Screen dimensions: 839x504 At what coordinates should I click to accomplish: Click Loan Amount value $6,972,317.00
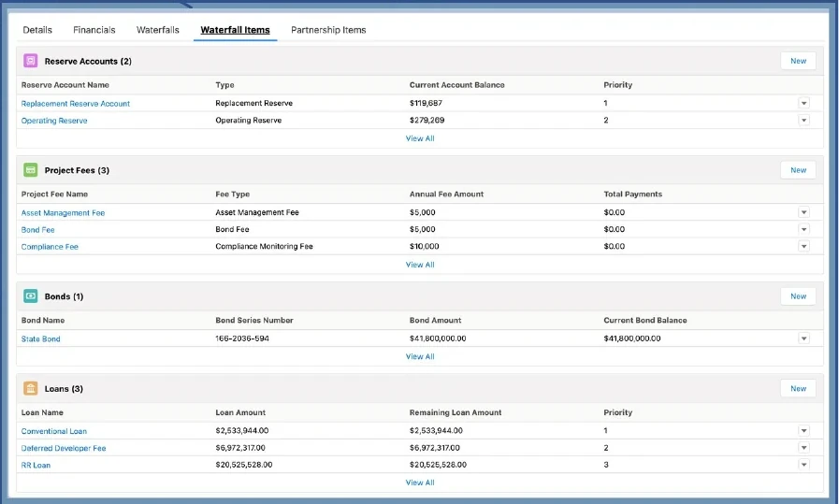click(x=240, y=448)
